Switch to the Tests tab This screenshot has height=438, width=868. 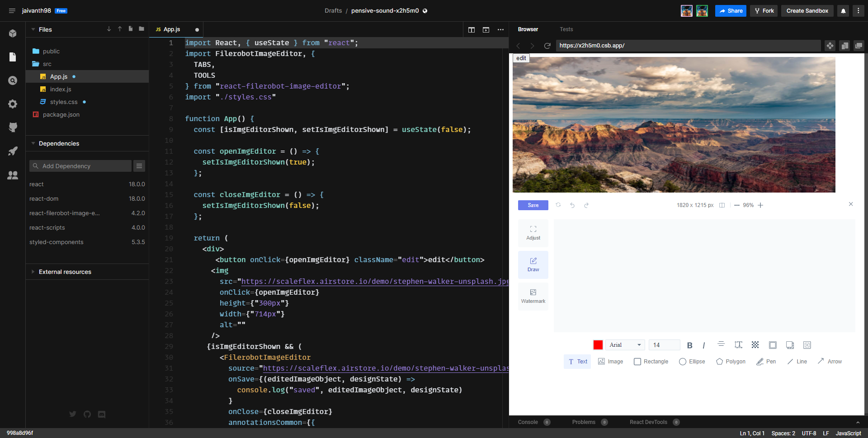coord(566,29)
